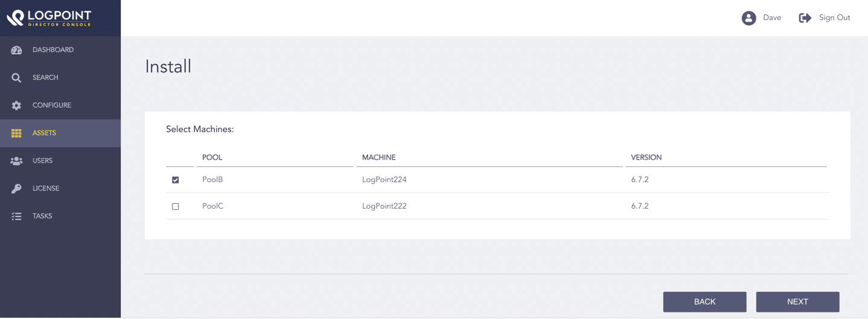Click the Sign Out link text
The height and width of the screenshot is (319, 868).
pyautogui.click(x=834, y=18)
